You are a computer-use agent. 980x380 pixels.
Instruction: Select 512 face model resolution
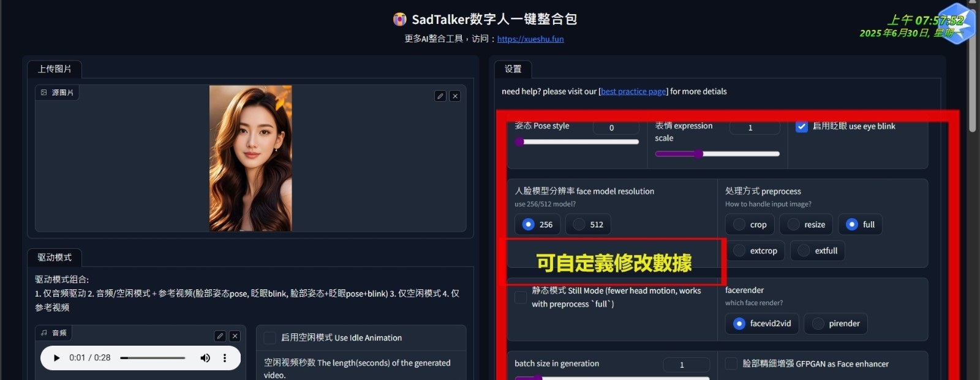(x=588, y=224)
